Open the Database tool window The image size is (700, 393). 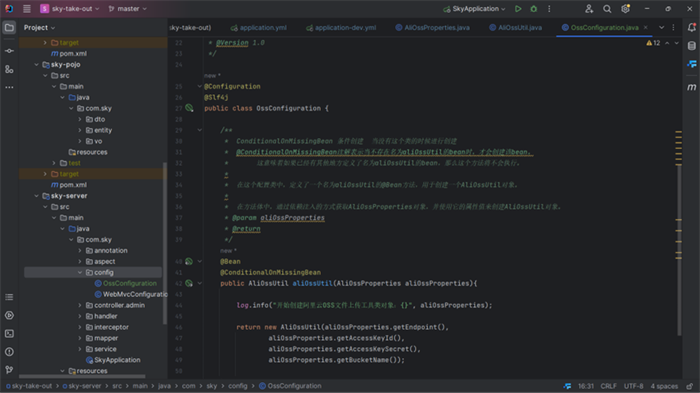692,46
